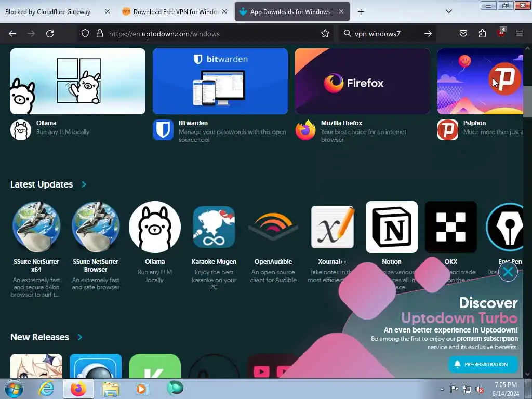Viewport: 532px width, 399px height.
Task: Open Notion app icon
Action: (x=392, y=227)
